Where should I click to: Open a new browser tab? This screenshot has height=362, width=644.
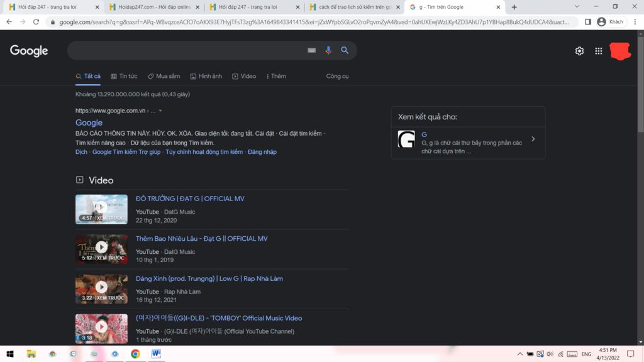click(x=514, y=7)
